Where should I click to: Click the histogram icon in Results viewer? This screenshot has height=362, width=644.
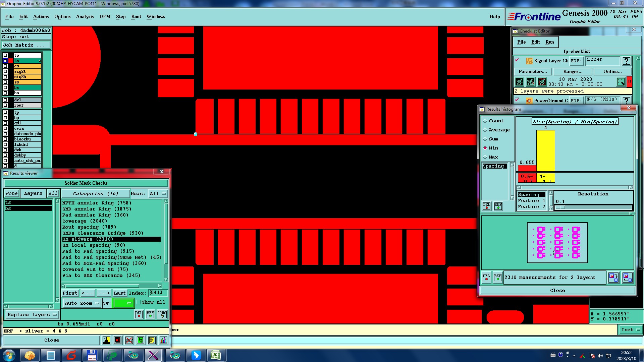pos(163,340)
